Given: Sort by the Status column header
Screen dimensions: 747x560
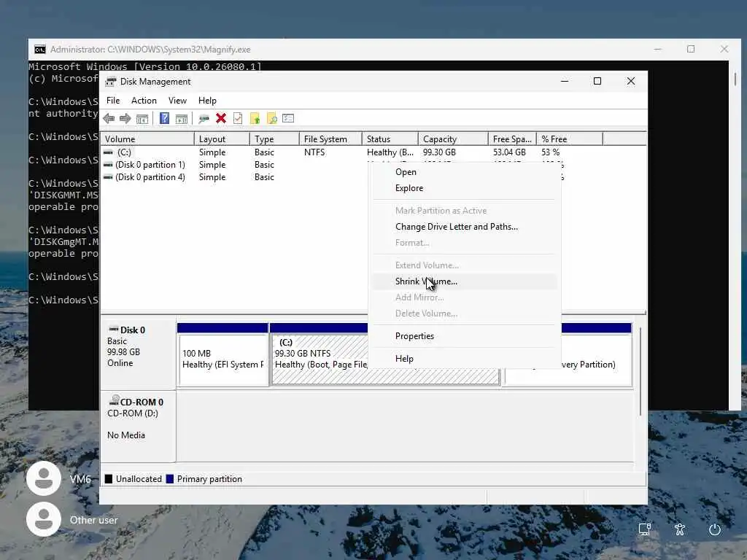Looking at the screenshot, I should point(390,139).
